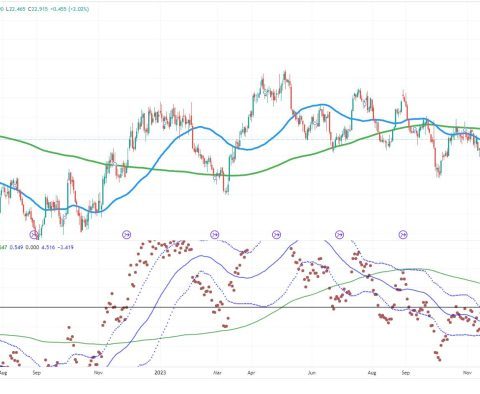Click indicator value '0.000' in lower pane
480x394 pixels.
coord(32,247)
